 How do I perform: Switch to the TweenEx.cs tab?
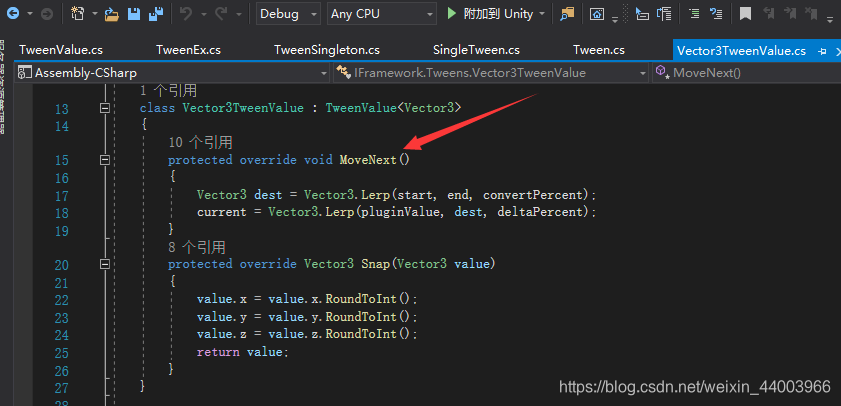click(188, 50)
